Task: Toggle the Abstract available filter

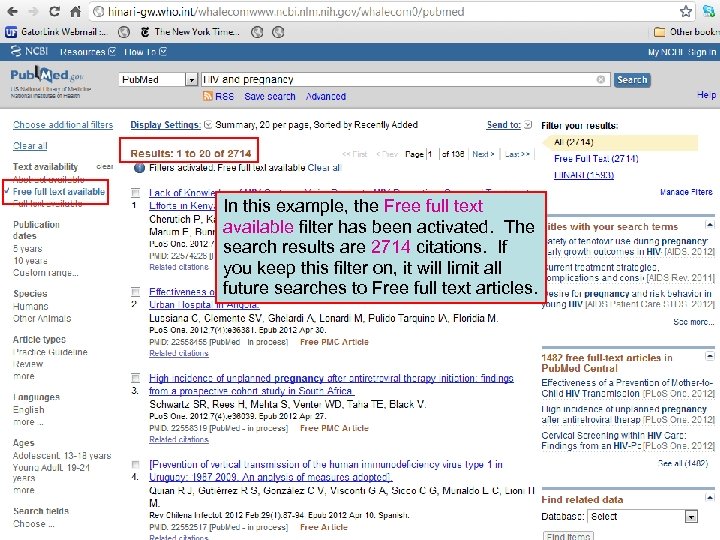Action: tap(49, 179)
